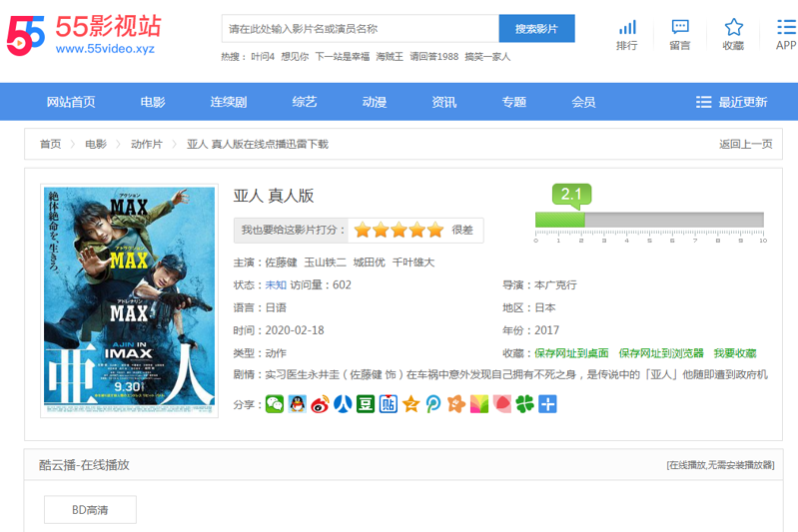Share via green four-leaf clover icon
This screenshot has width=798, height=532.
(524, 404)
